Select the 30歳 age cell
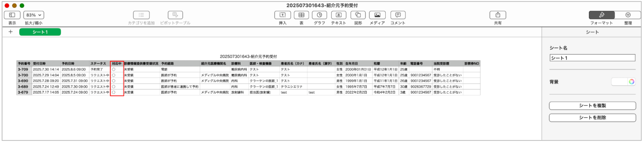Image resolution: width=644 pixels, height=143 pixels. 404,86
